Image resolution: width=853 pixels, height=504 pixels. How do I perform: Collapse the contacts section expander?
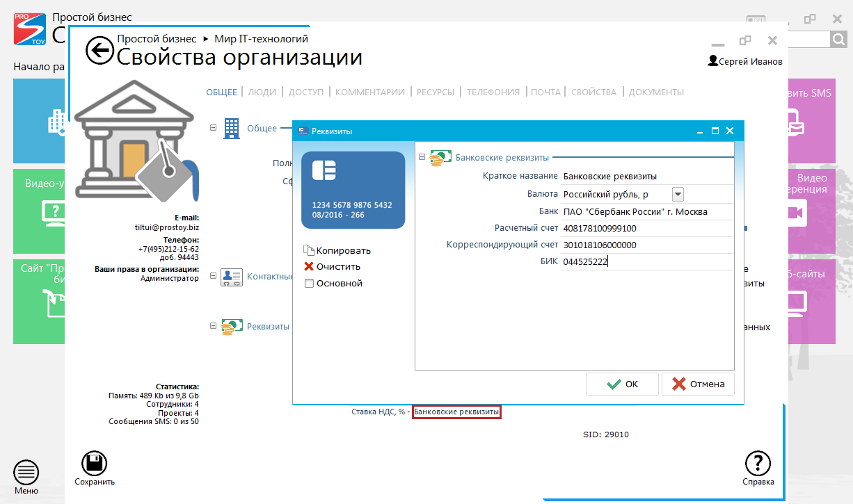coord(213,276)
